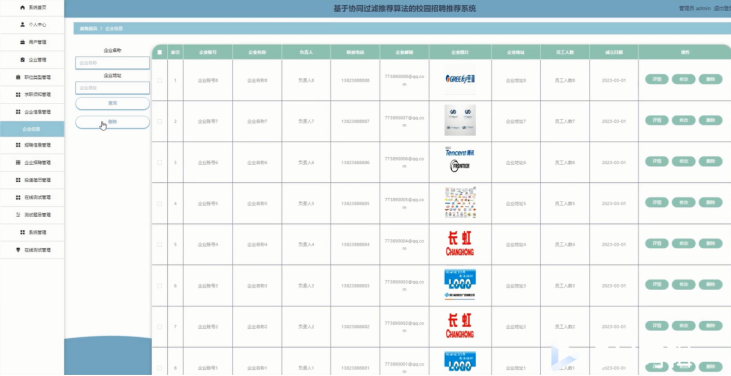Open the 招聘信息管理 sidebar menu

(32, 145)
